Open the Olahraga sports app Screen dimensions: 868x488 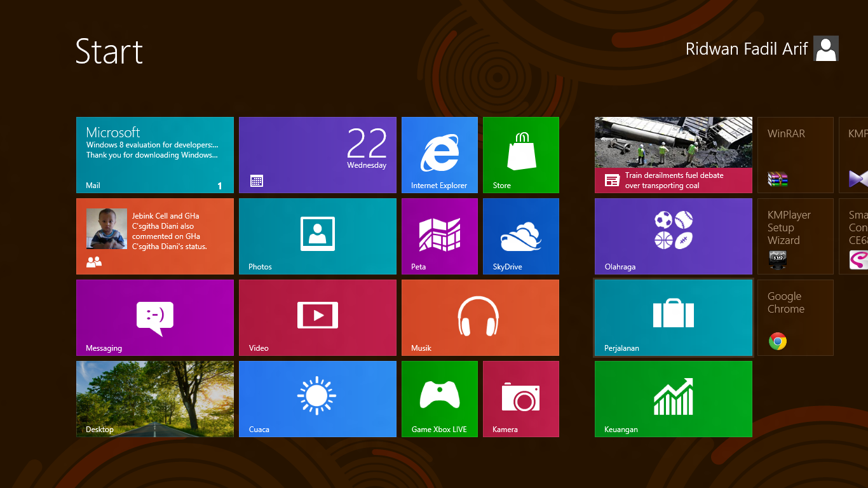point(673,236)
